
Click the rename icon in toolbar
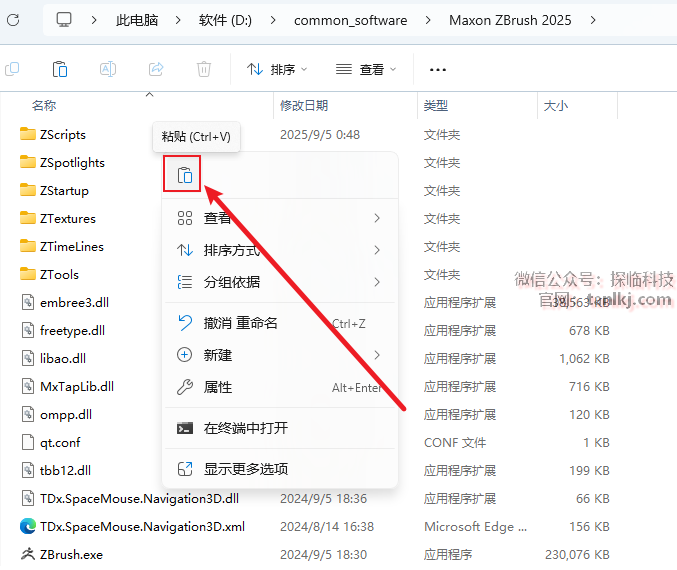pos(108,69)
